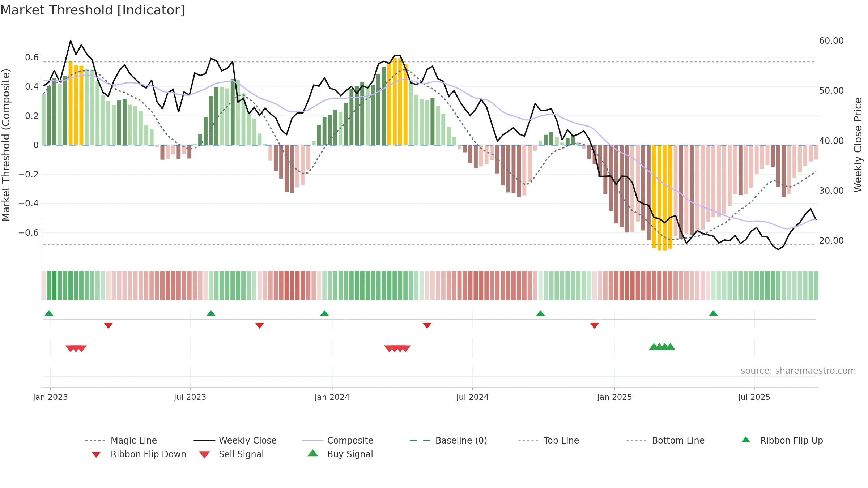
Task: Click the green Ribbon Flip Up marker near Jan 2023
Action: click(x=49, y=313)
